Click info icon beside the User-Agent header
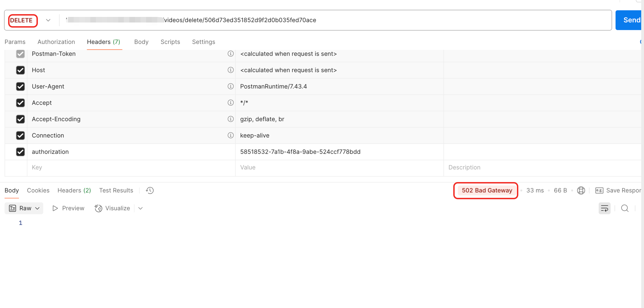Image resolution: width=644 pixels, height=308 pixels. pyautogui.click(x=230, y=86)
